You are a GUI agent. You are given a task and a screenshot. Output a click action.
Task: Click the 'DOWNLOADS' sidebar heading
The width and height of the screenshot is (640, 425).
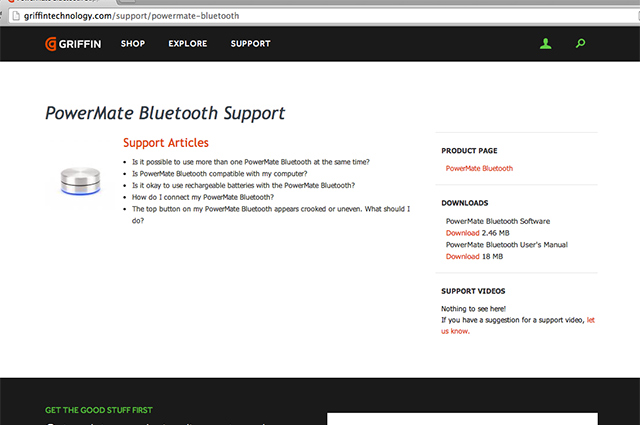point(464,203)
